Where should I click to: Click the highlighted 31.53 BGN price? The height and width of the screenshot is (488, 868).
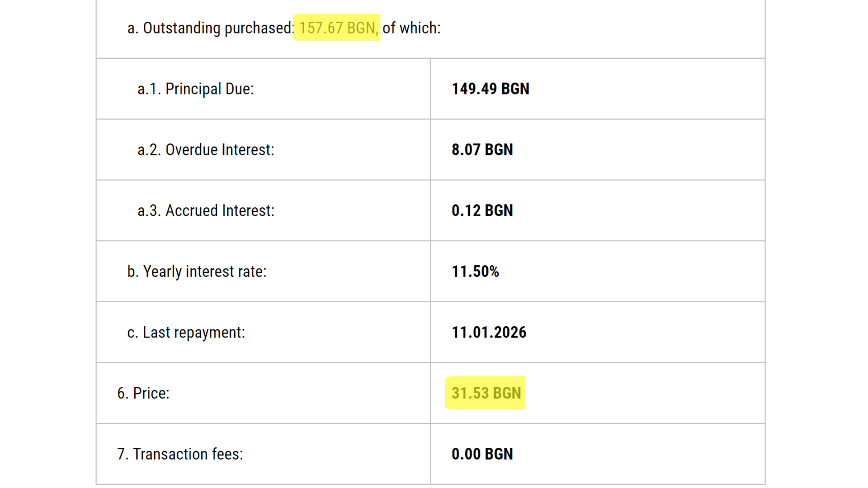(x=486, y=393)
